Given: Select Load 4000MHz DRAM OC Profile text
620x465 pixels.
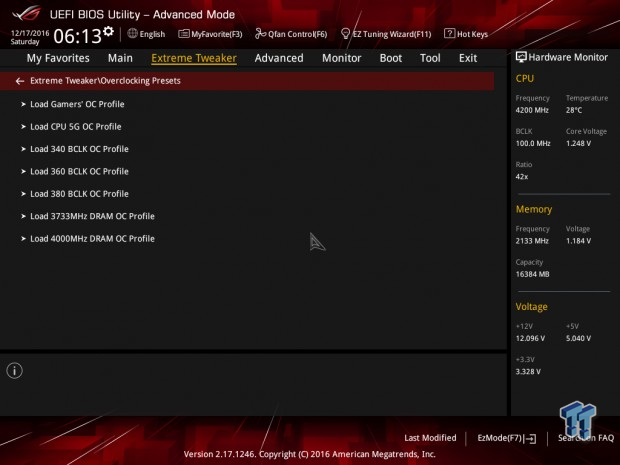Looking at the screenshot, I should tap(93, 239).
